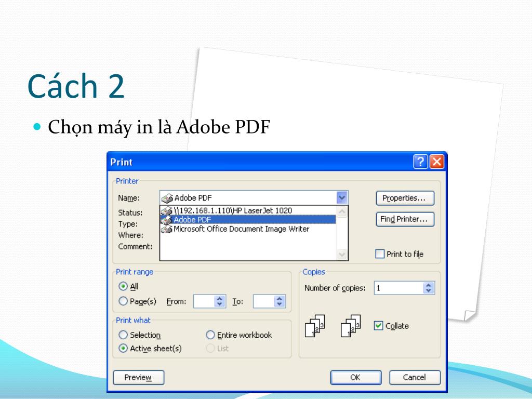Enable Print to file checkbox
This screenshot has width=532, height=399.
point(380,254)
